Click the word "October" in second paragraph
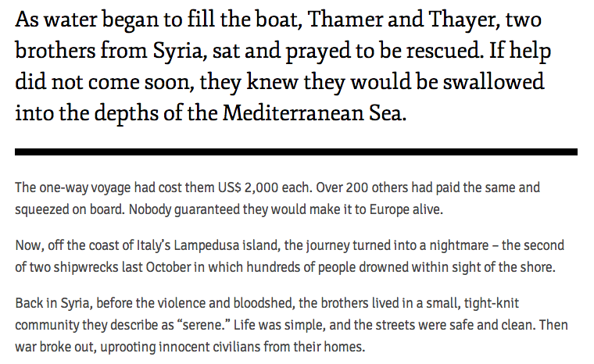This screenshot has height=364, width=594. (169, 267)
